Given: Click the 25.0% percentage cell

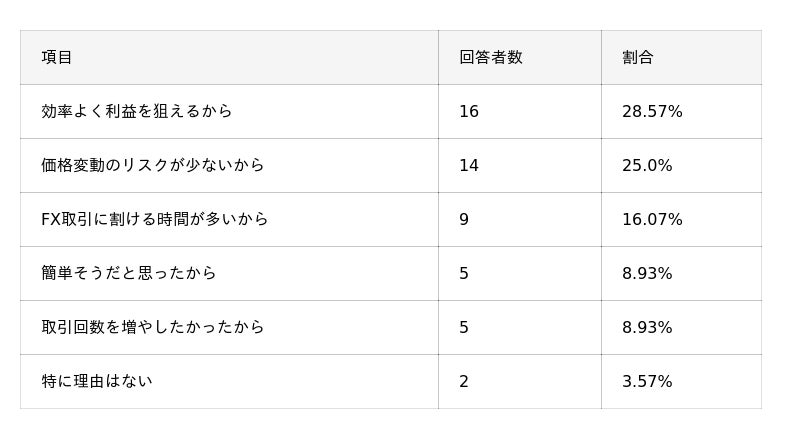Looking at the screenshot, I should 647,165.
